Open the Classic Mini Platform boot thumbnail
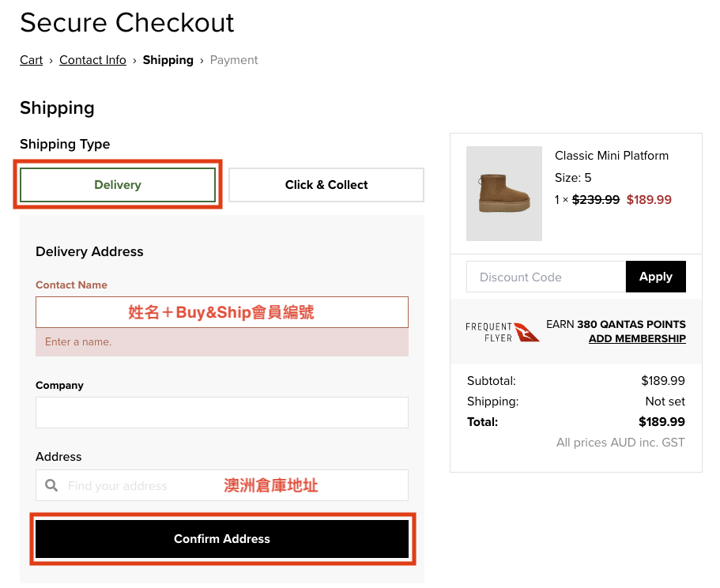 click(x=504, y=194)
